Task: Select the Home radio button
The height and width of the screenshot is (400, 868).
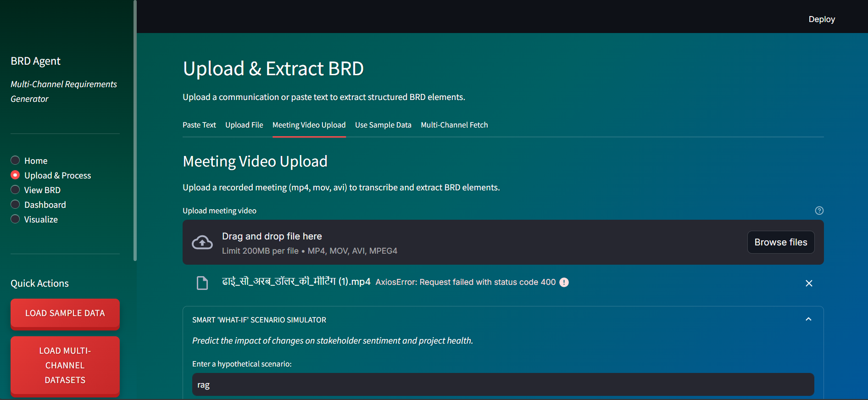Action: coord(15,161)
